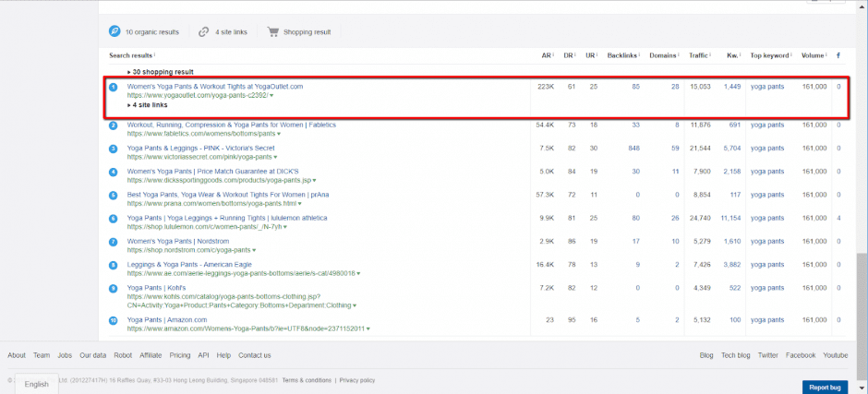Open dropdown beside yogaoutlet.com URL
This screenshot has width=868, height=394.
click(271, 96)
